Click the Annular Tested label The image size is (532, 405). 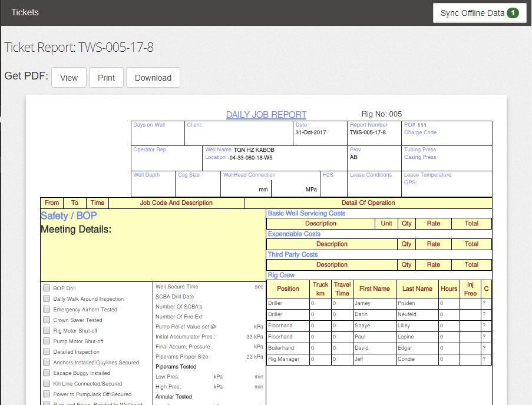[x=173, y=397]
